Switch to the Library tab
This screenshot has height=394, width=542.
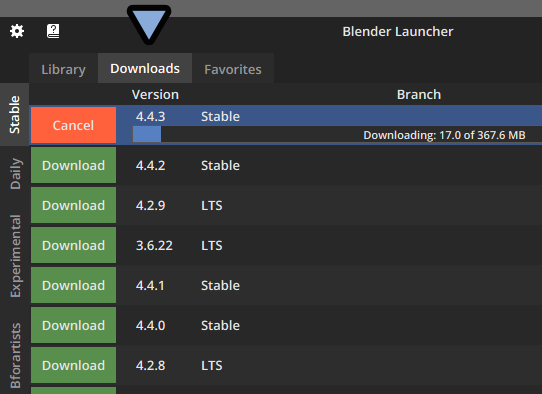(64, 68)
